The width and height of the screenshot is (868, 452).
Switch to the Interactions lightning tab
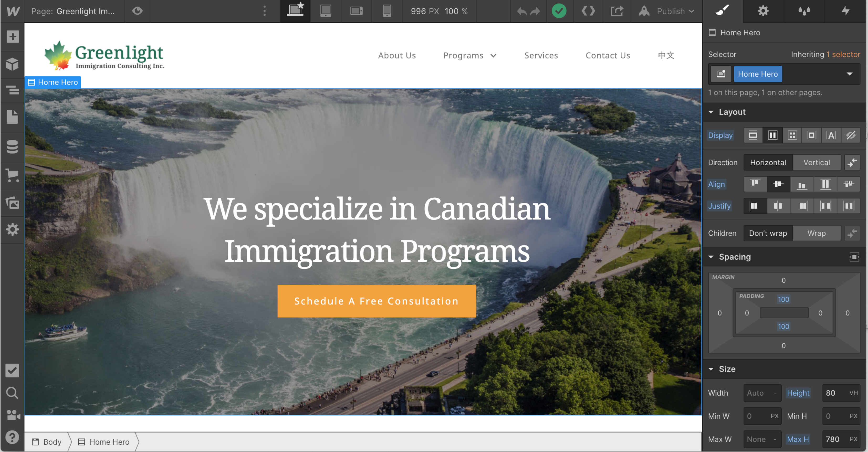point(845,11)
